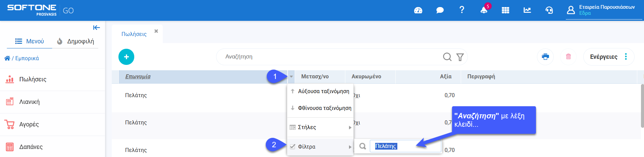This screenshot has width=644, height=157.
Task: Open the Ενέργειες actions menu
Action: tap(608, 56)
